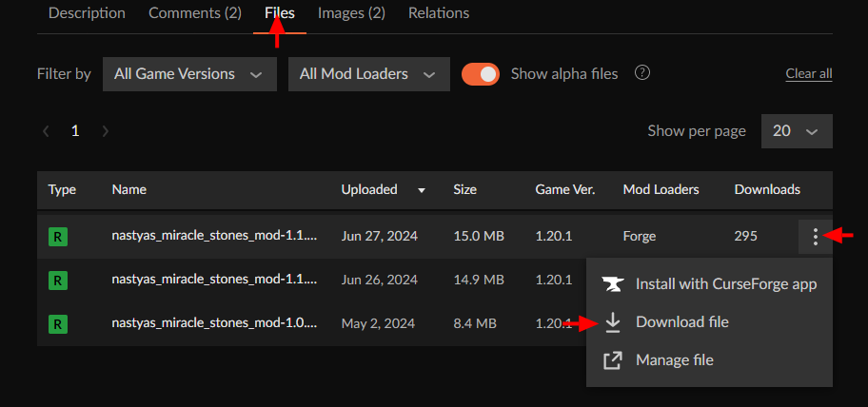Click the download arrow icon in the menu
868x407 pixels.
pos(612,322)
